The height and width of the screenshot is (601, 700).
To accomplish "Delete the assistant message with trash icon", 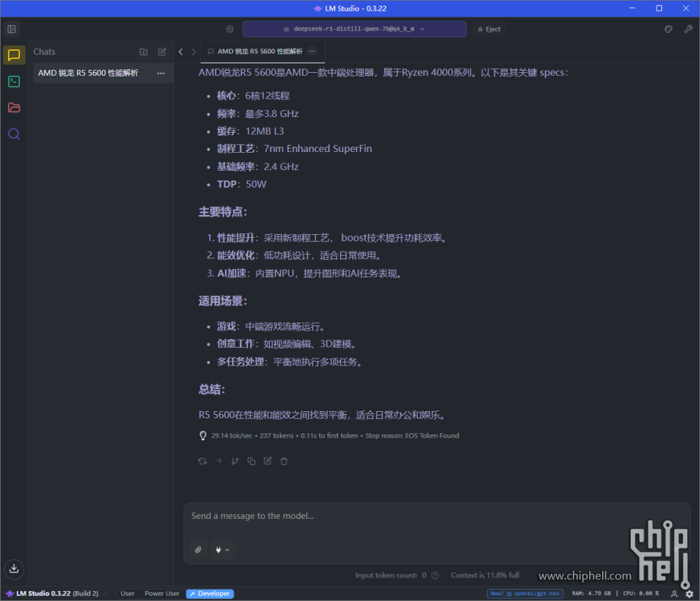I will tap(284, 461).
